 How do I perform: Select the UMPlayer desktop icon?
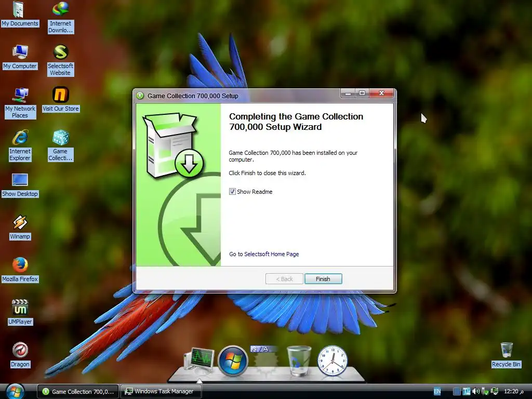pos(20,312)
